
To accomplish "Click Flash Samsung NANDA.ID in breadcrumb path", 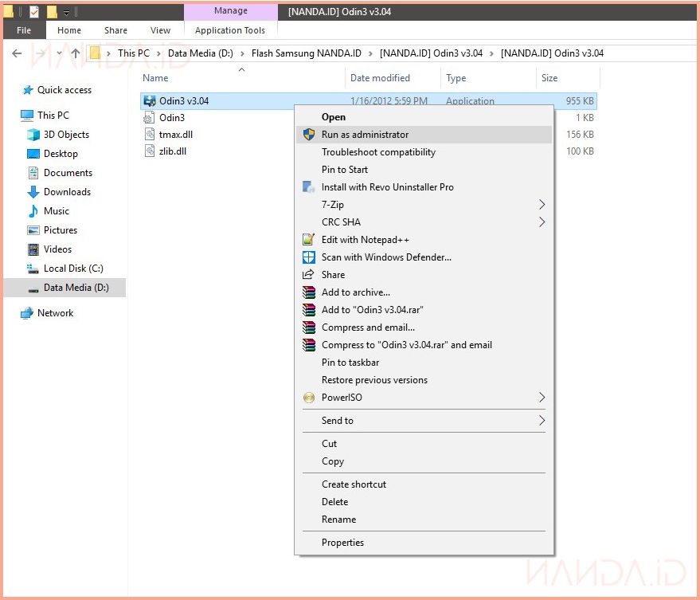I will tap(306, 53).
